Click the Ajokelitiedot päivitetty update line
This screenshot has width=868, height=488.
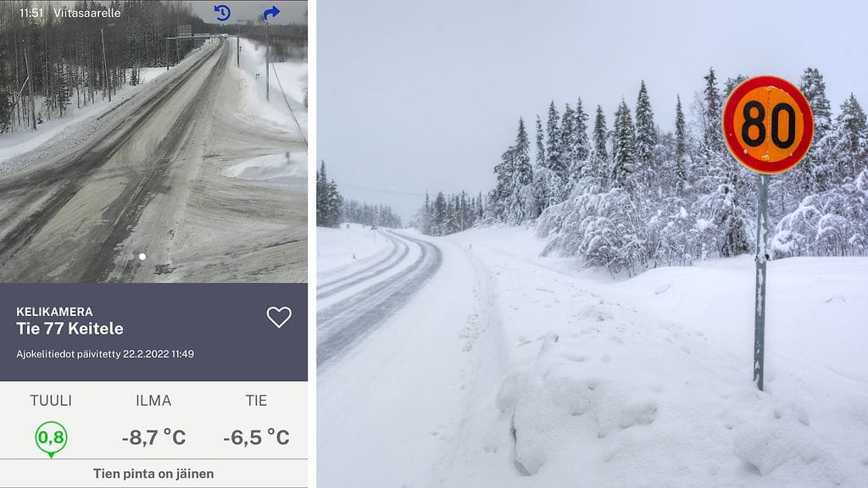tap(105, 353)
